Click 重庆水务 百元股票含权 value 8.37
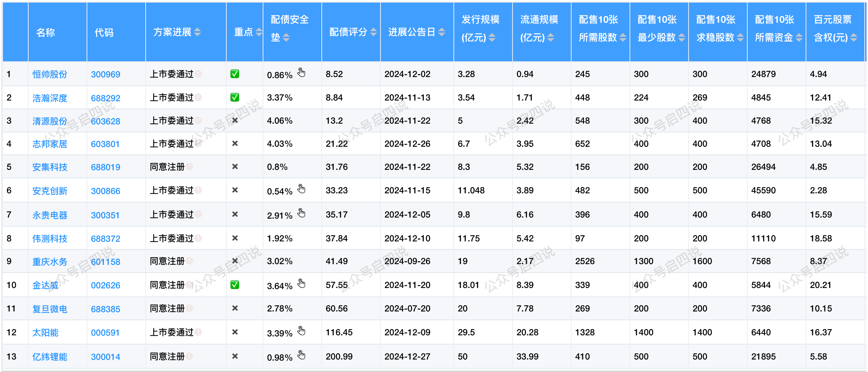The image size is (868, 372). click(818, 261)
